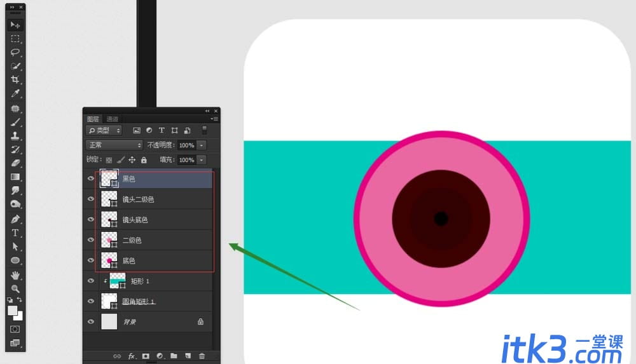Viewport: 636px width, 364px height.
Task: Select the Blur tool
Action: pos(15,190)
